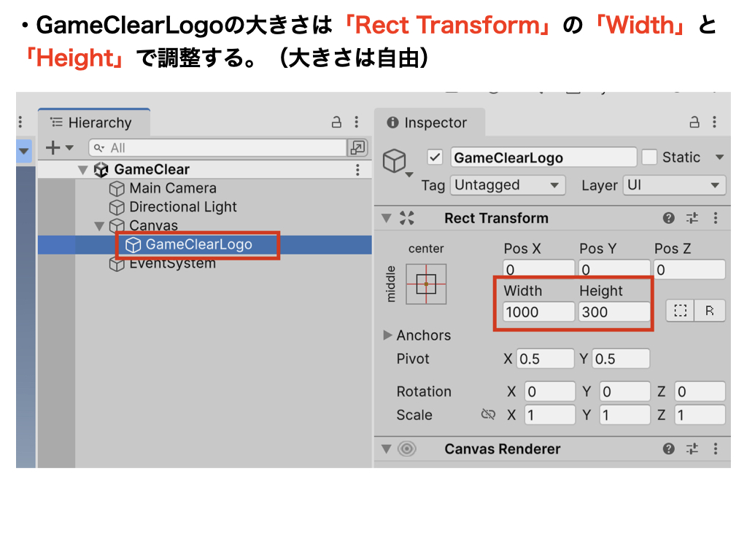Uncheck the GameClearLogo active checkbox
The height and width of the screenshot is (560, 747).
point(436,157)
